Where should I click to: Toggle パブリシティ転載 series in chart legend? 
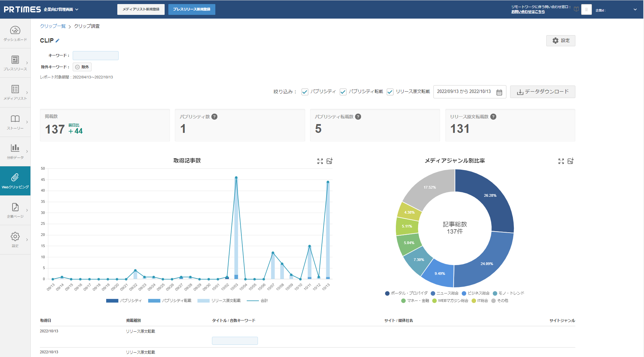pyautogui.click(x=170, y=301)
